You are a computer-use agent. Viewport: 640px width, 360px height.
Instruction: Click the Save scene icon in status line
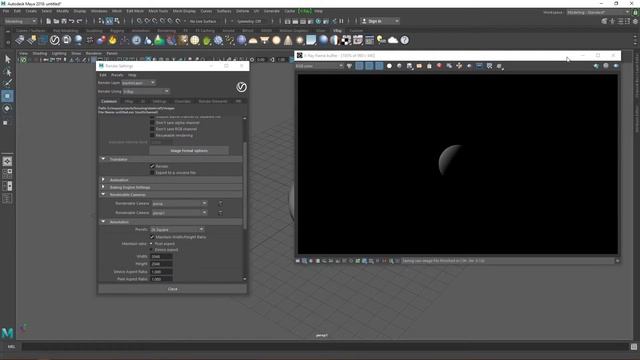(64, 21)
